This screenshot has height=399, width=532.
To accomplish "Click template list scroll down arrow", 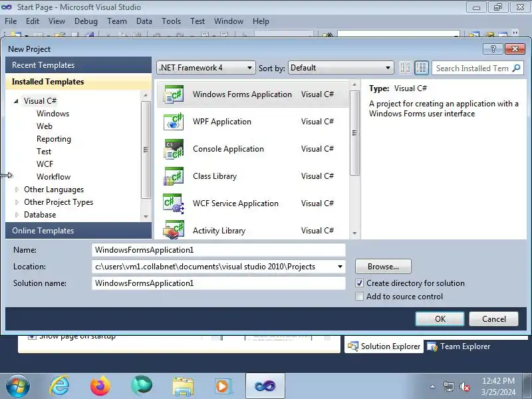I will coord(354,233).
